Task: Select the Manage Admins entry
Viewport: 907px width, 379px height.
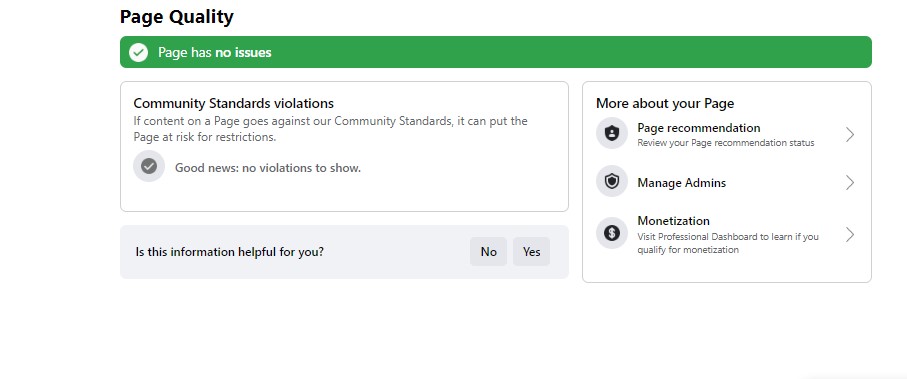Action: point(681,183)
